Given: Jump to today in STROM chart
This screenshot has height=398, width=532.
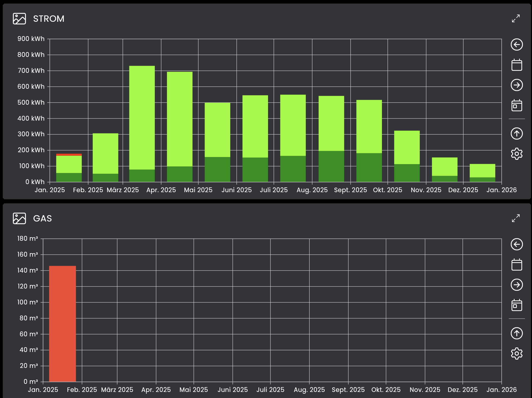Looking at the screenshot, I should point(517,105).
